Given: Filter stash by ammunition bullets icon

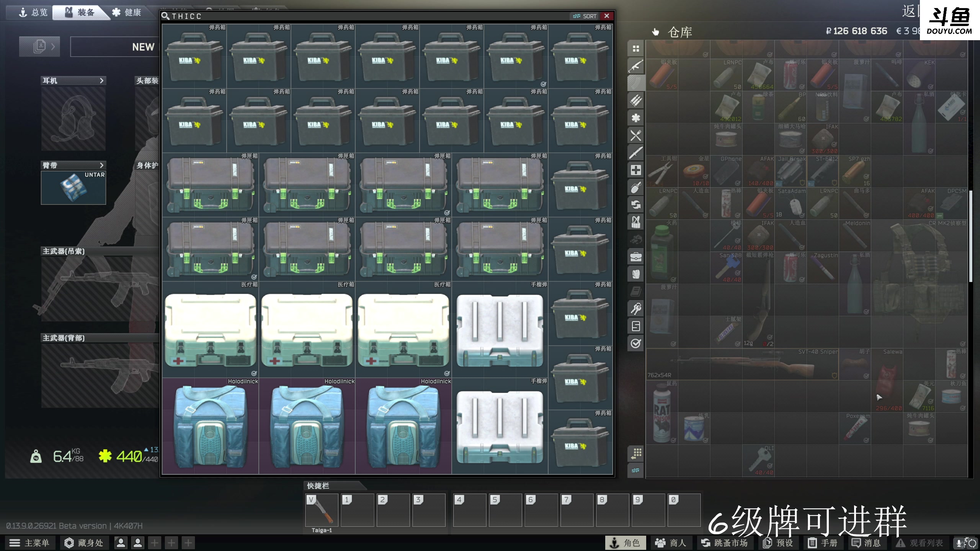Looking at the screenshot, I should pyautogui.click(x=636, y=101).
